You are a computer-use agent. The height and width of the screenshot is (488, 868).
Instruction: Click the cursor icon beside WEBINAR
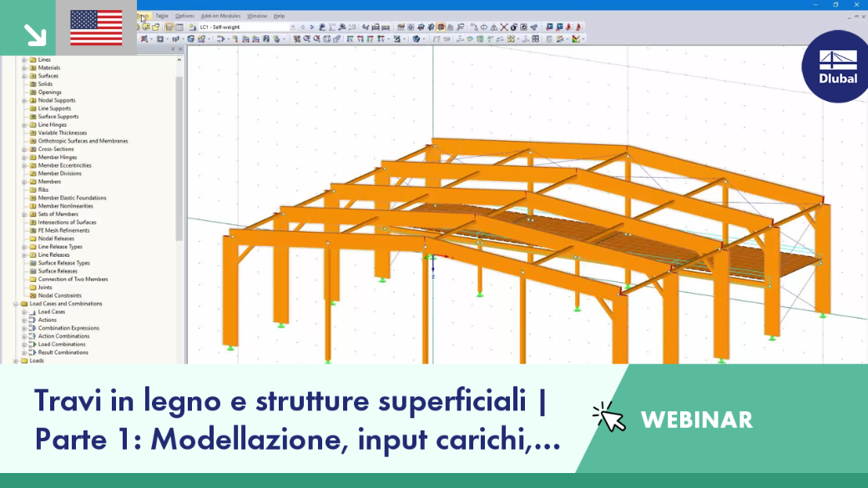(x=609, y=417)
